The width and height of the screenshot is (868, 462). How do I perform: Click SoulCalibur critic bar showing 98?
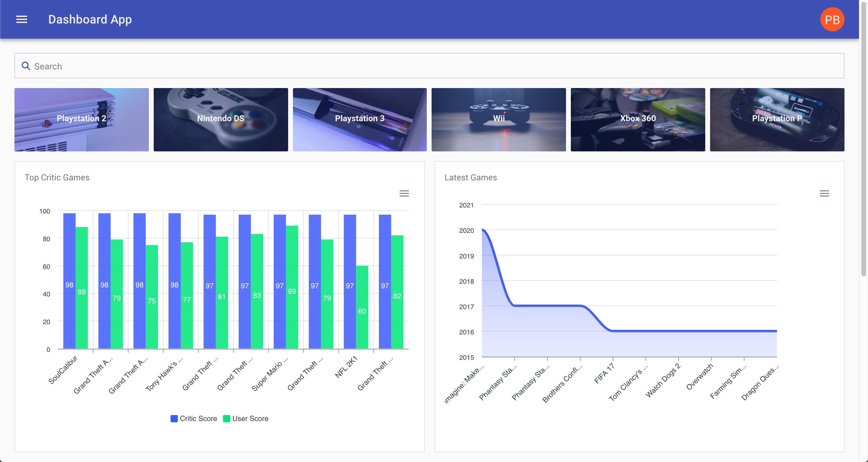point(69,281)
